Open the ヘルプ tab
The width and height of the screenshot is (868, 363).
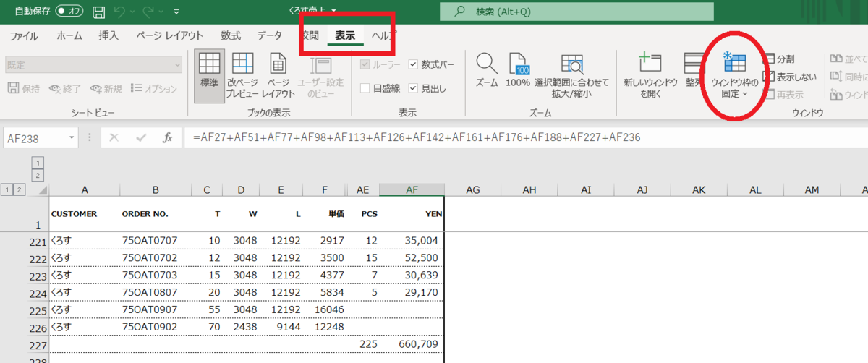click(384, 35)
